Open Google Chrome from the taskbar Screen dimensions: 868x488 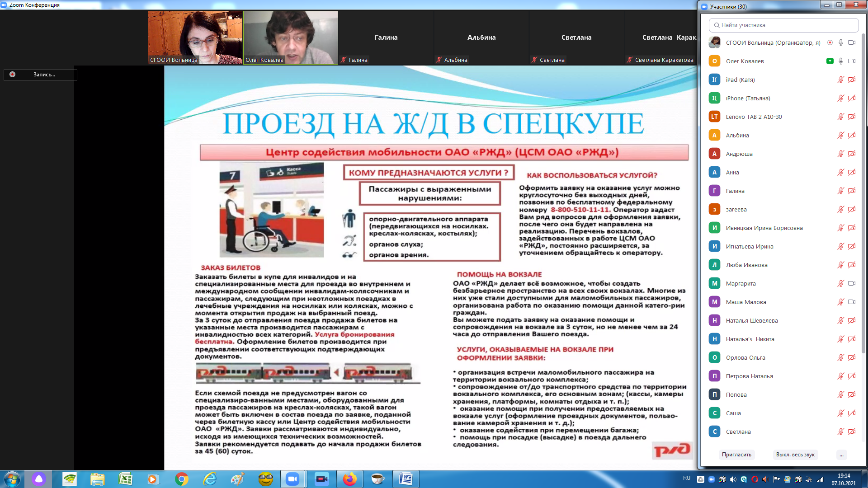point(181,479)
